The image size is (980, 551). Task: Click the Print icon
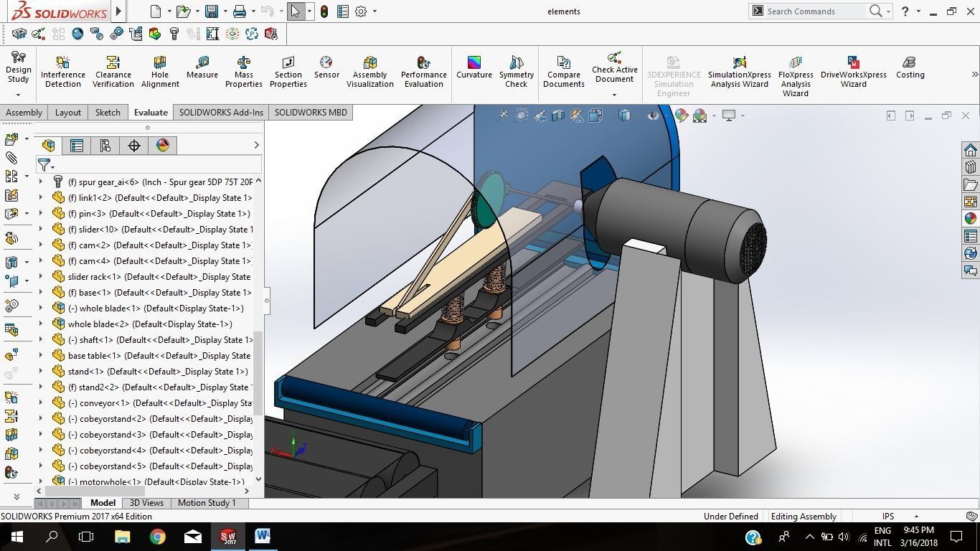click(x=240, y=11)
